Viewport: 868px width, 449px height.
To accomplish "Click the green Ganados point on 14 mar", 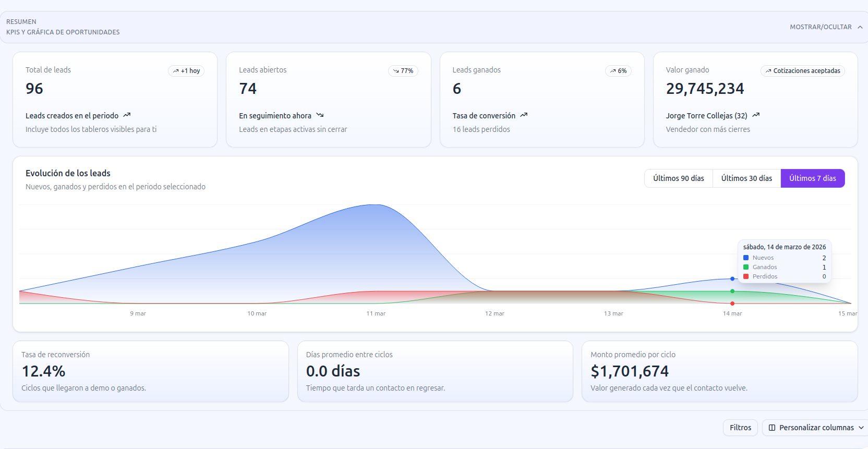I will pyautogui.click(x=732, y=291).
